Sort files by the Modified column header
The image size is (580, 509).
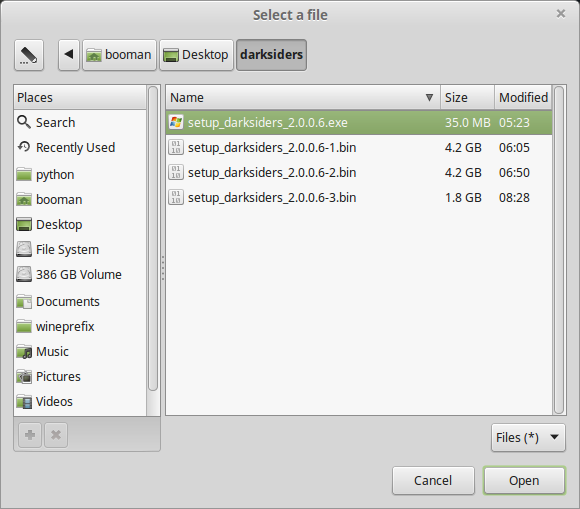coord(523,97)
